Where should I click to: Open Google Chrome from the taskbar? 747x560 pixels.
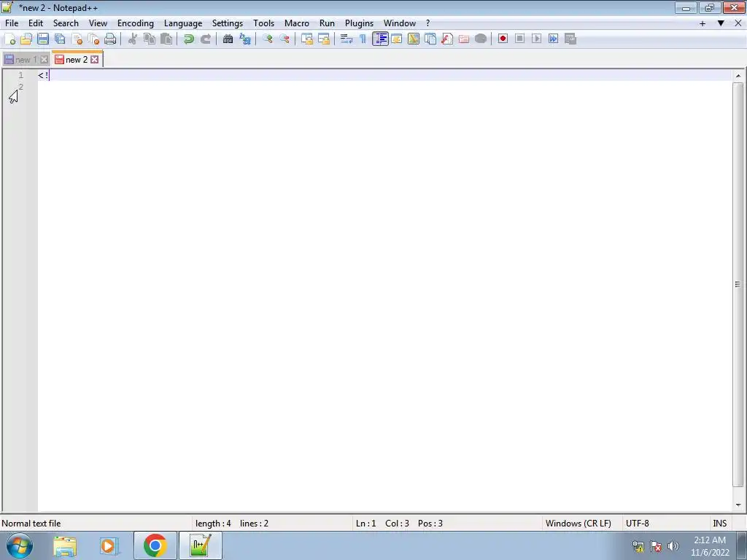pos(155,545)
